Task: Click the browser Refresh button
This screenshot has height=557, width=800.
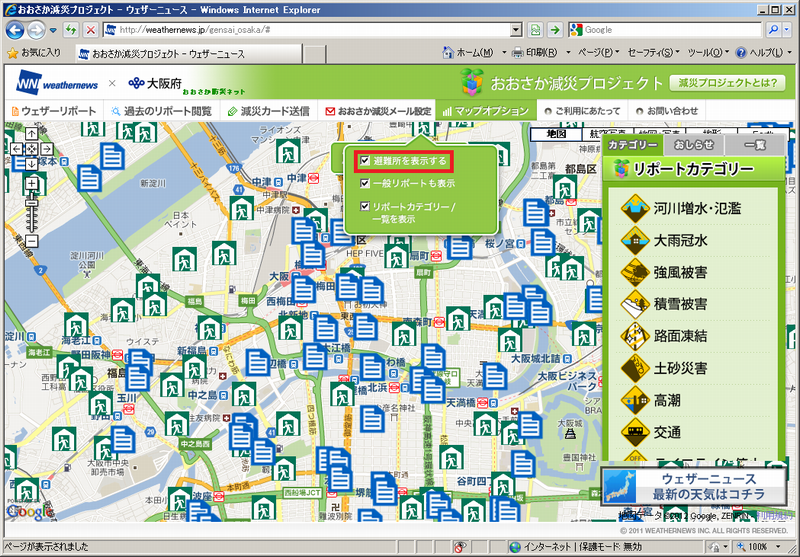Action: click(70, 30)
